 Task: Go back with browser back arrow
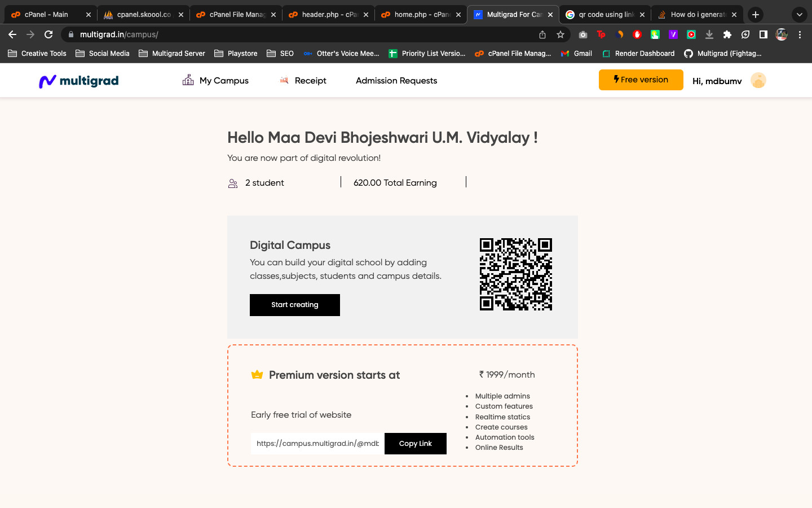12,34
